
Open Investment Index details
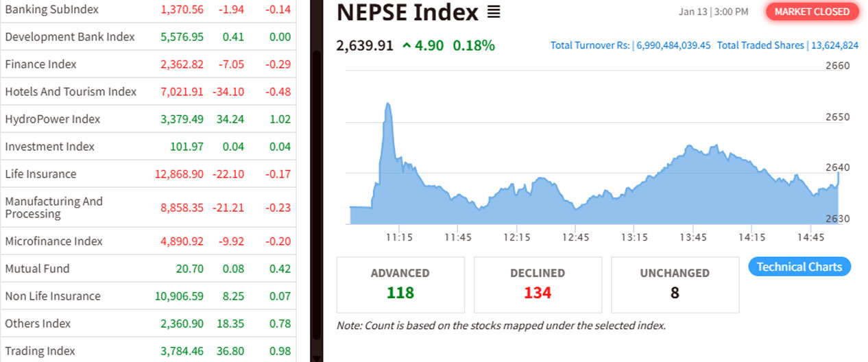tap(50, 147)
